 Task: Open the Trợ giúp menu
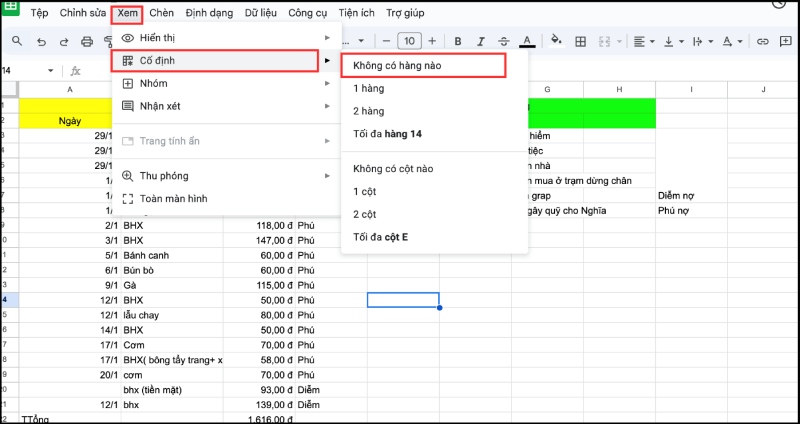coord(405,13)
